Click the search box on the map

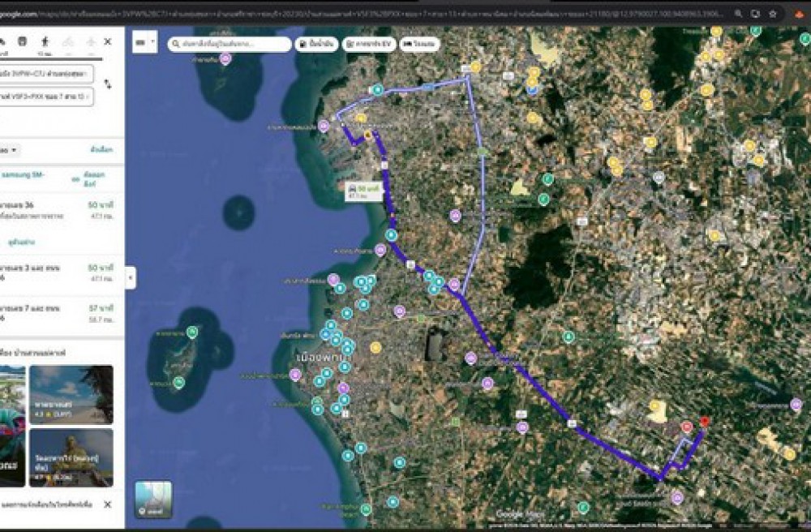(230, 45)
